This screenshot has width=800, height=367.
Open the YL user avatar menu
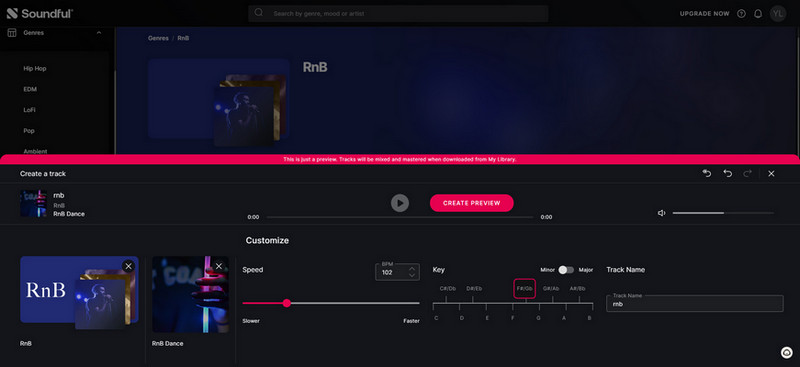778,14
